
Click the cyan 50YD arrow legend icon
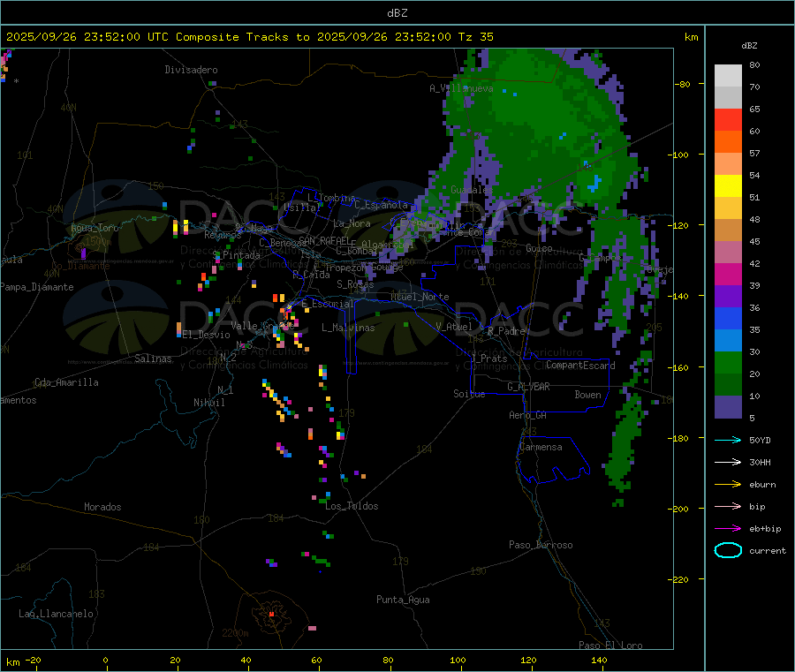pyautogui.click(x=728, y=440)
